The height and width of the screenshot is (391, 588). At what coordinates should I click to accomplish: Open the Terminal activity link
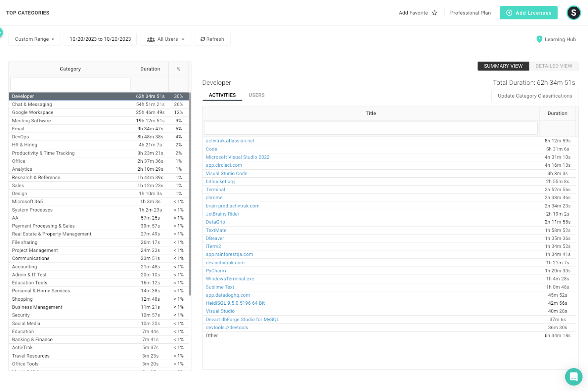tap(215, 189)
